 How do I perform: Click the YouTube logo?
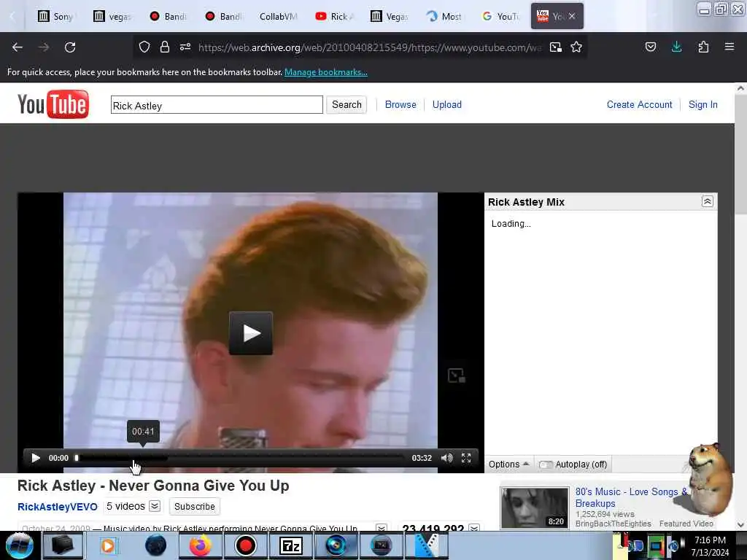coord(53,104)
